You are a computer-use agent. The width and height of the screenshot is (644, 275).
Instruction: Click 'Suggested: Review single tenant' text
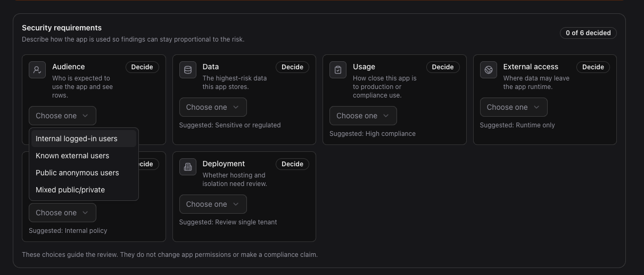pyautogui.click(x=228, y=222)
